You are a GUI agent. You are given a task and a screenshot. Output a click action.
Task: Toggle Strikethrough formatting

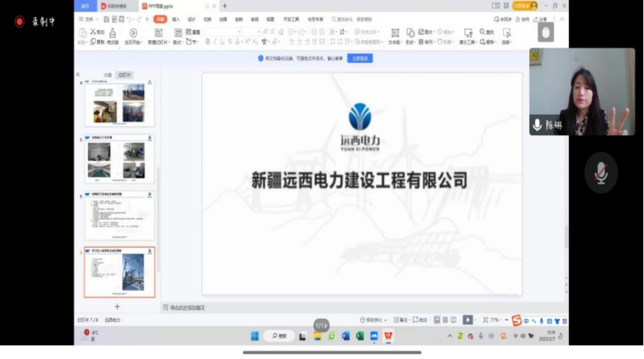click(x=230, y=41)
